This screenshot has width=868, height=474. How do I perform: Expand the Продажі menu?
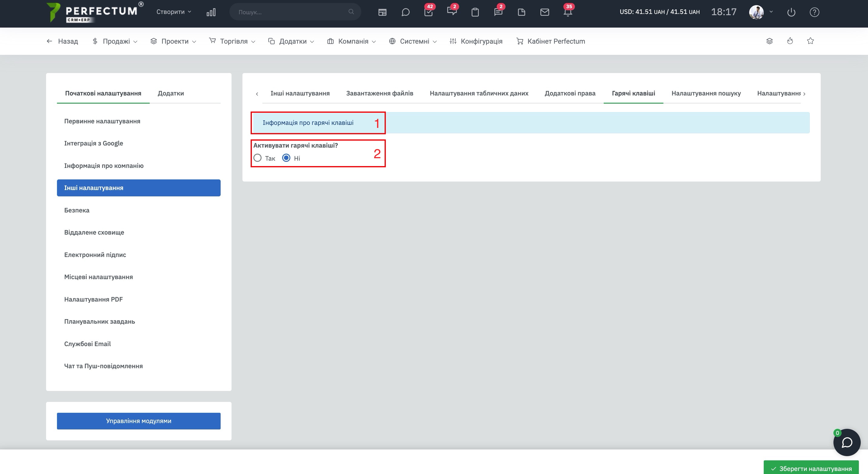pyautogui.click(x=115, y=41)
